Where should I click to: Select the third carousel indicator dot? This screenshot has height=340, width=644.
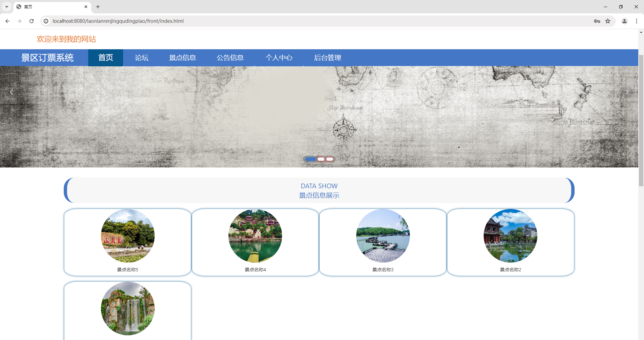330,159
